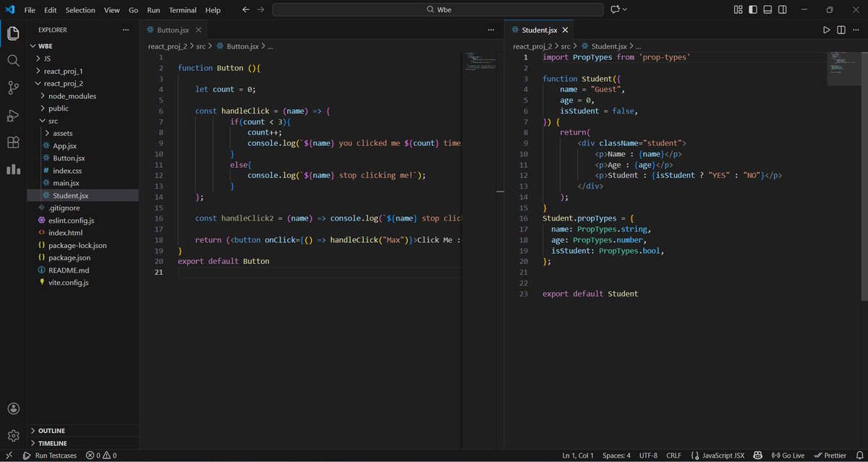The width and height of the screenshot is (868, 462).
Task: Split the right editor group
Action: pyautogui.click(x=841, y=30)
